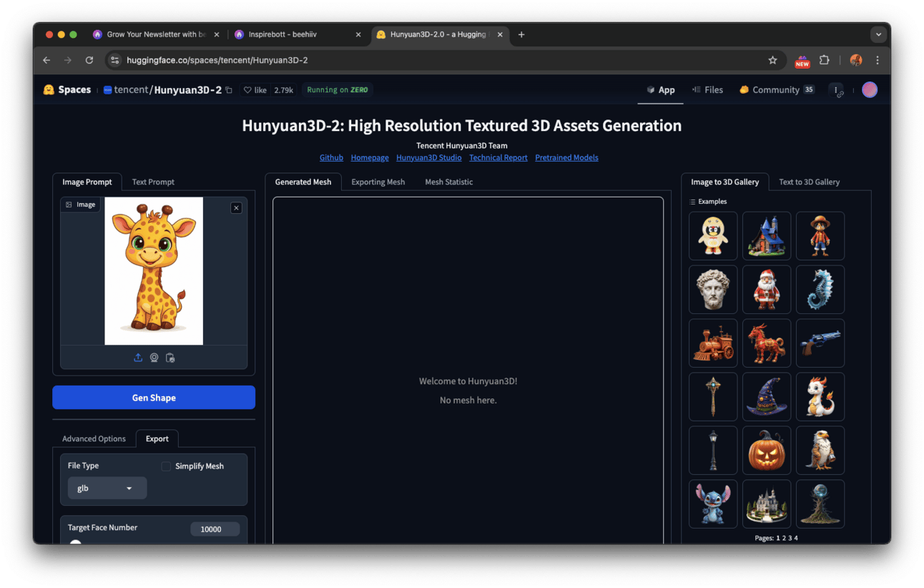Go to examples page 3

point(790,538)
